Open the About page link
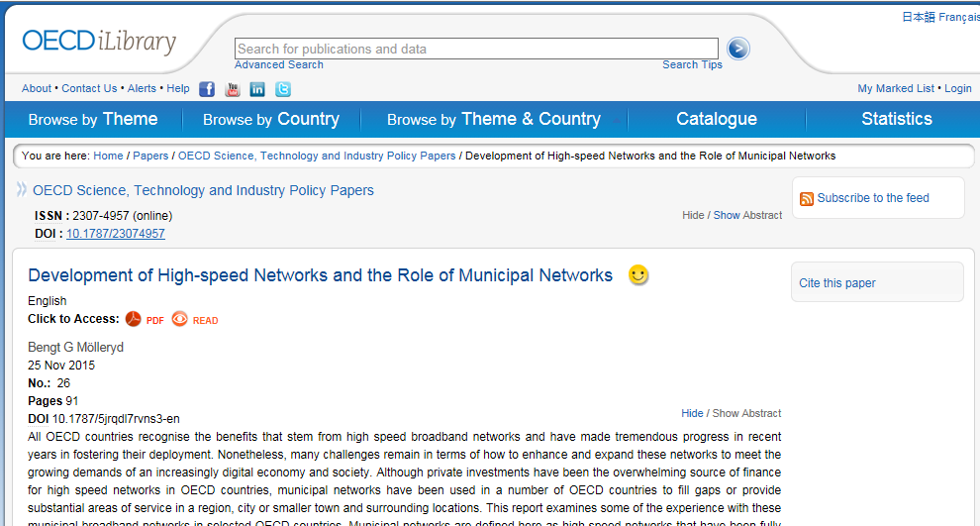Viewport: 980px width, 526px height. (37, 89)
